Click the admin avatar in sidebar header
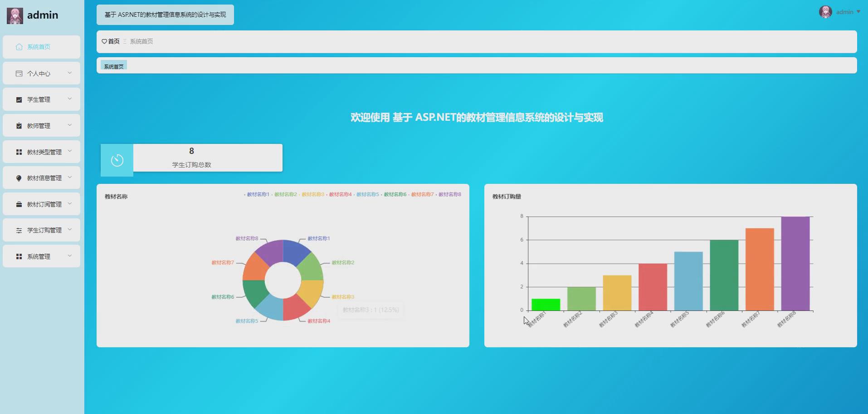Image resolution: width=868 pixels, height=414 pixels. [15, 15]
